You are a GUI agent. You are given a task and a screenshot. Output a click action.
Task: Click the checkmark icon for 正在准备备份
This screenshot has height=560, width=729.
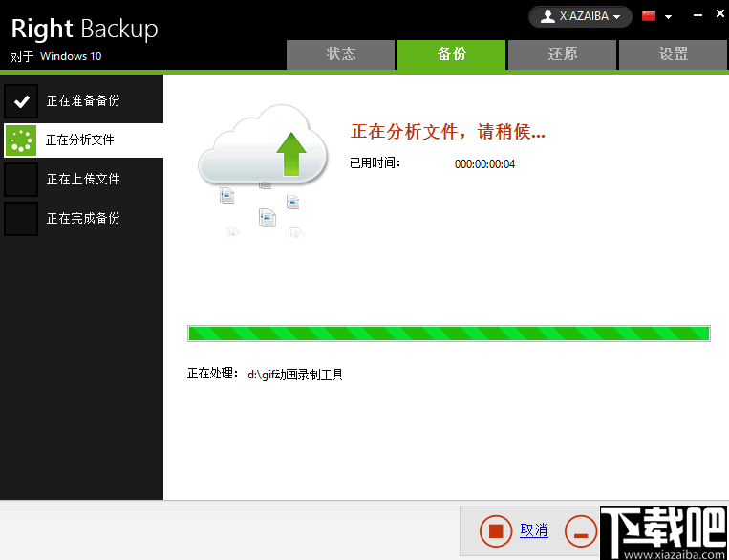[x=21, y=101]
